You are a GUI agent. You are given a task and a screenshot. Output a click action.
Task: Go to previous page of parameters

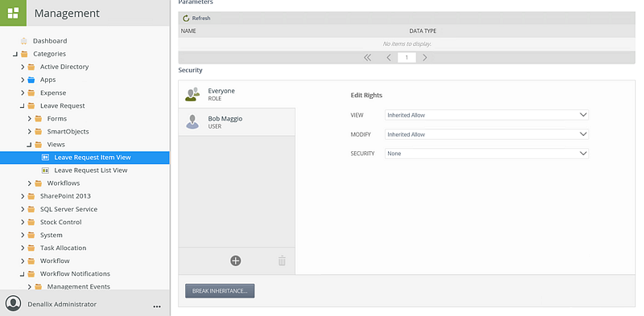tap(389, 58)
